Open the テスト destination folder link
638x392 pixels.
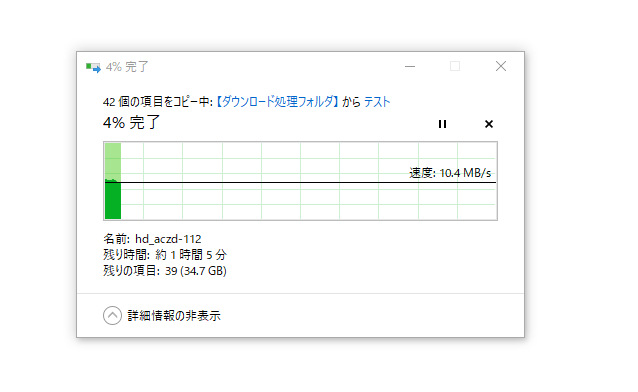(x=377, y=102)
